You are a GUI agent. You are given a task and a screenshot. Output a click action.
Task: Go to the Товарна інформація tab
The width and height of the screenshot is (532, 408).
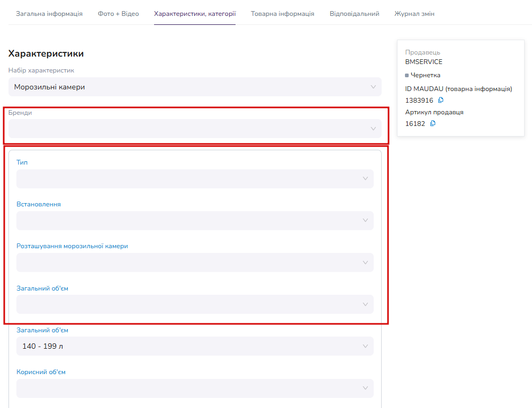coord(283,14)
